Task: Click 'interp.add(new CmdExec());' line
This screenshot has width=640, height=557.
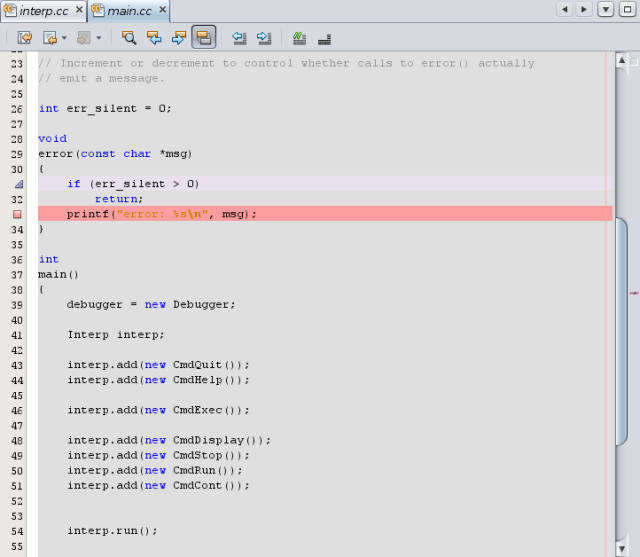Action: 158,410
